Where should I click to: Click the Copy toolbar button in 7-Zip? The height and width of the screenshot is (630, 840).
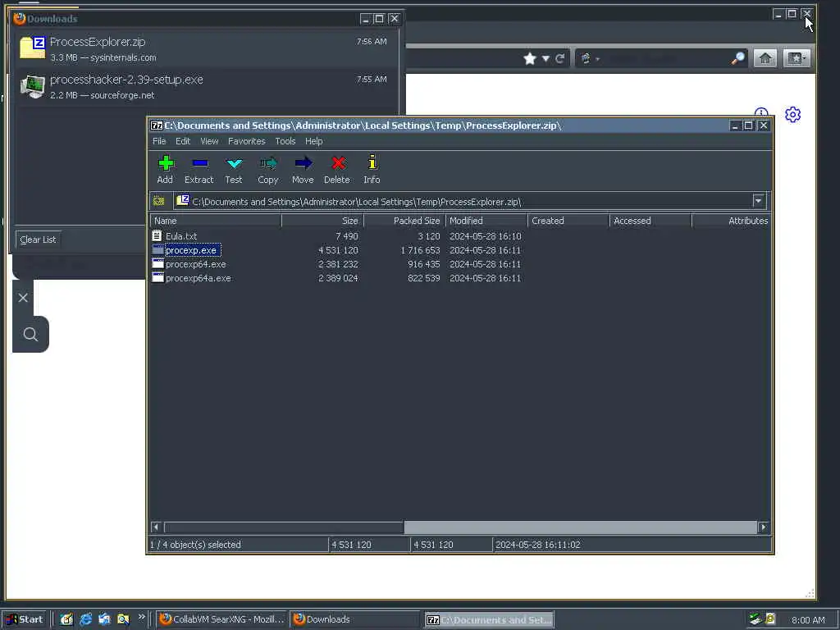click(268, 169)
